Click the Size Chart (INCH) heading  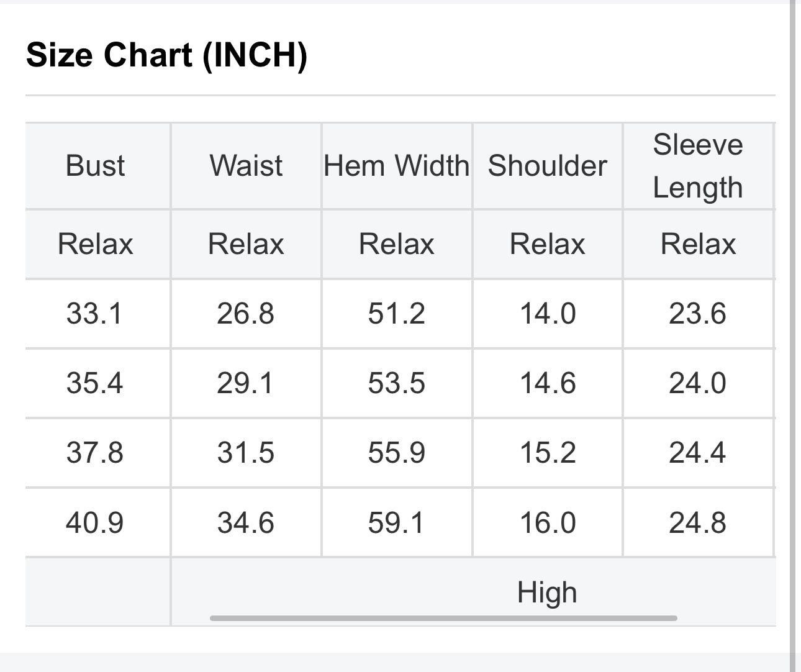166,55
